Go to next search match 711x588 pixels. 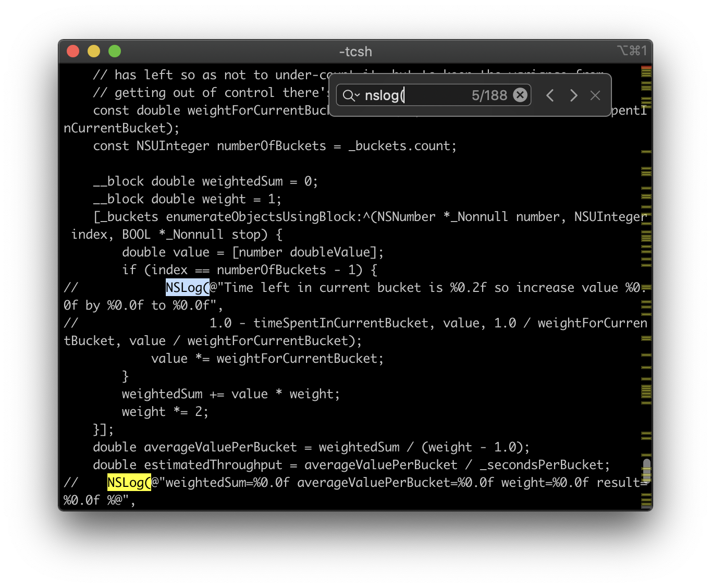tap(573, 95)
